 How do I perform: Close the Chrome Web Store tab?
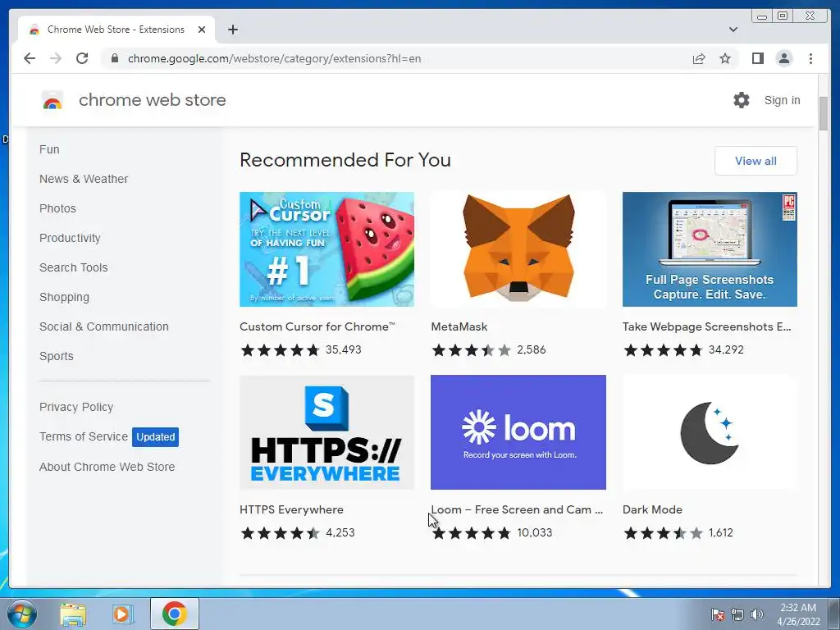tap(202, 30)
